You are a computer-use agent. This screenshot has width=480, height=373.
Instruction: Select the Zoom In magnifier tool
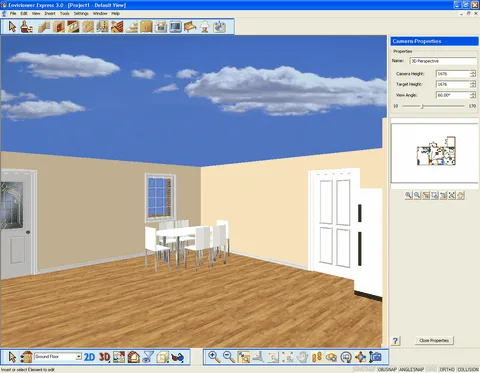tap(214, 357)
